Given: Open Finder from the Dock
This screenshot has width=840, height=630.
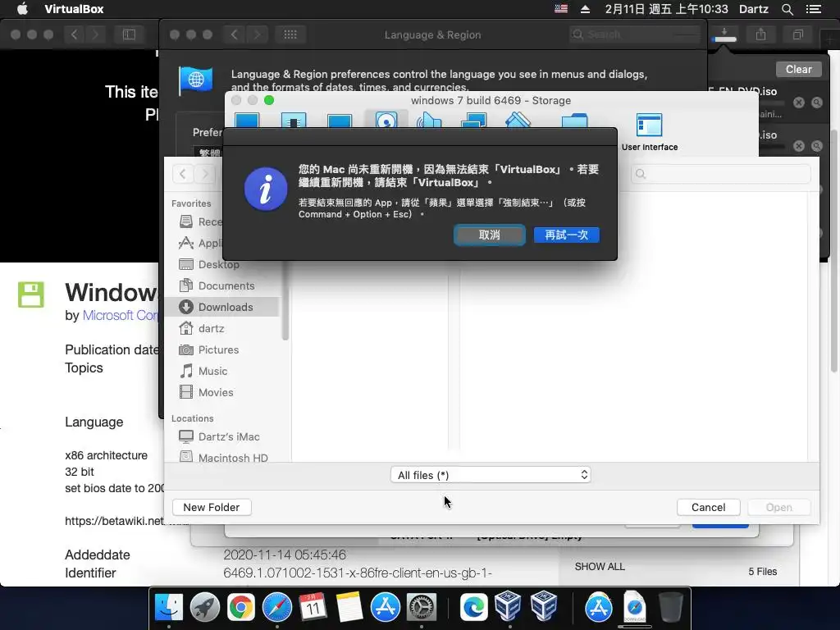Looking at the screenshot, I should point(169,608).
